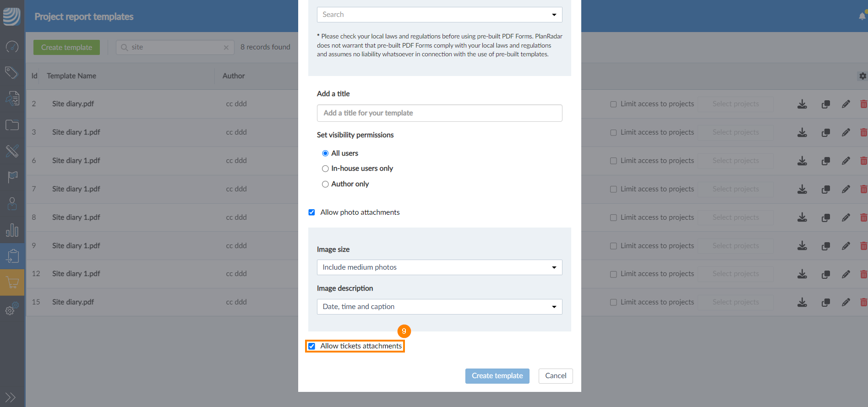Click the duplicate icon for template 6
Screen dimensions: 868x407
pos(825,161)
